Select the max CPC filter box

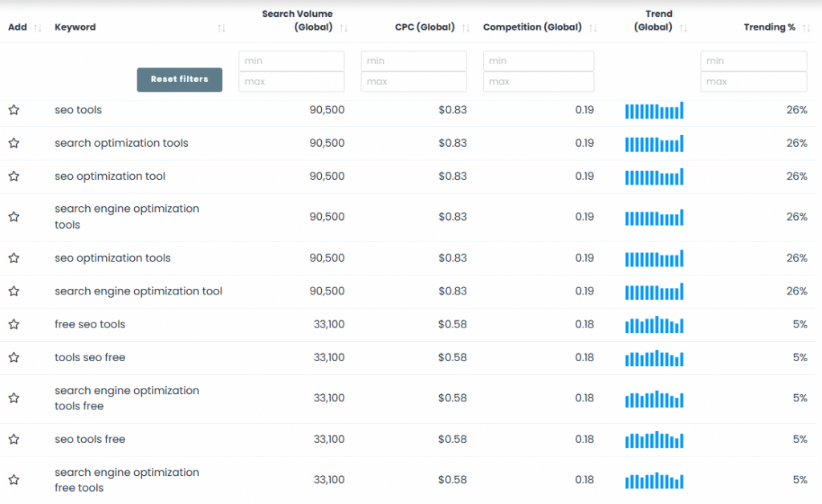(x=413, y=81)
